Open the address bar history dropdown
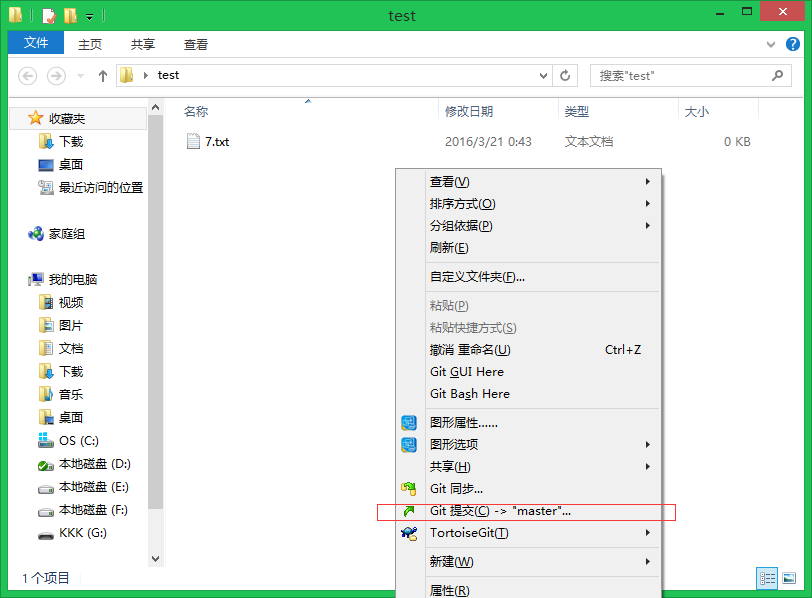This screenshot has width=812, height=598. pos(544,75)
